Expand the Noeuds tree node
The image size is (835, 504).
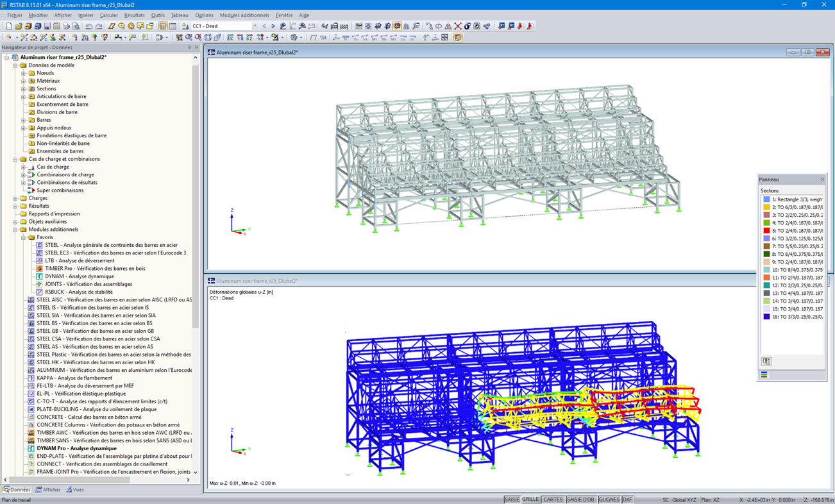(x=23, y=73)
